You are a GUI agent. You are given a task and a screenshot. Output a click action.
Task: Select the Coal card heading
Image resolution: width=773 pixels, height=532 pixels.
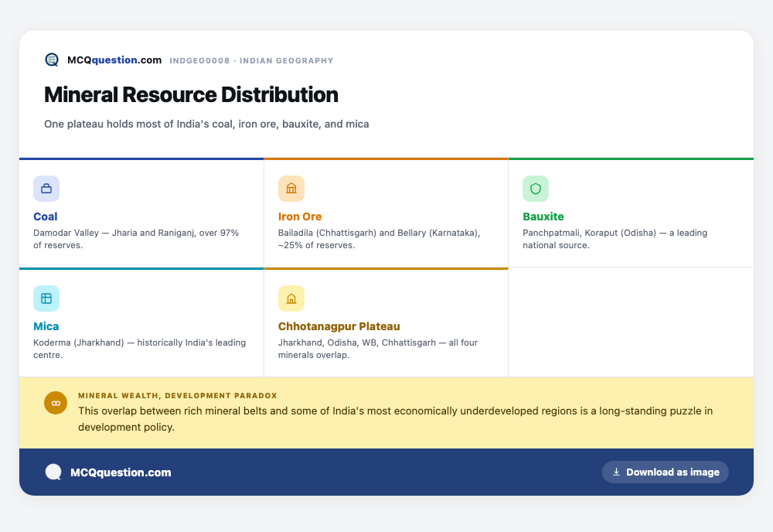click(46, 217)
